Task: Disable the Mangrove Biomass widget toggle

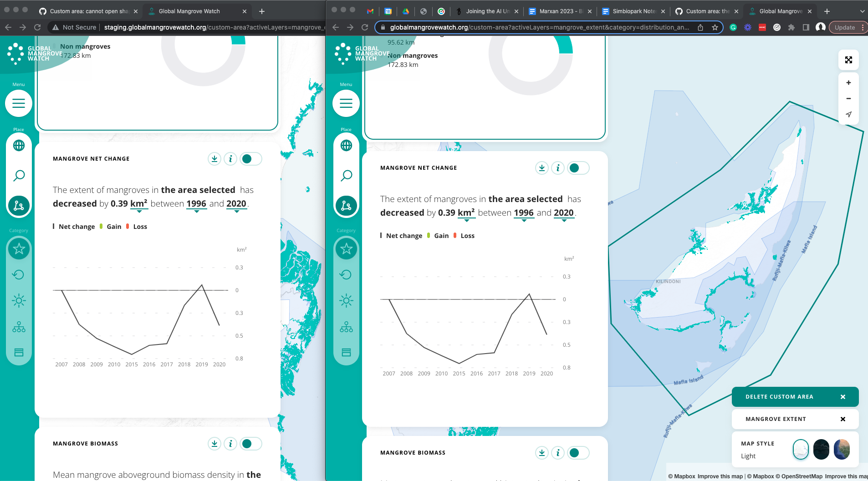Action: (x=577, y=452)
